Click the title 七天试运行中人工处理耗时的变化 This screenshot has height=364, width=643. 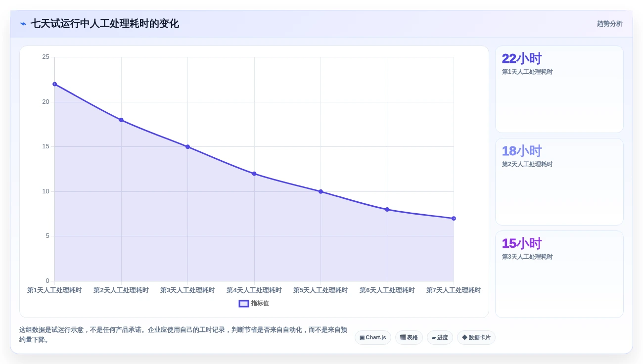click(x=105, y=24)
